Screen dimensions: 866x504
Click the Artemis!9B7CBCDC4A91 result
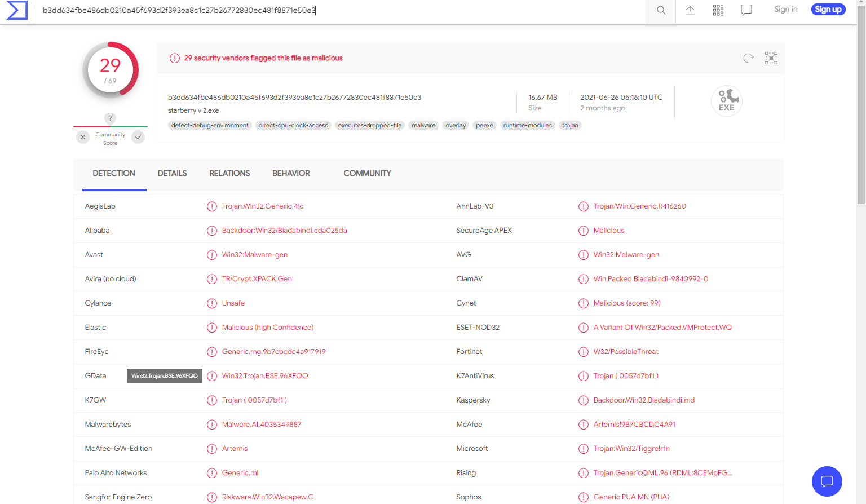click(x=634, y=425)
